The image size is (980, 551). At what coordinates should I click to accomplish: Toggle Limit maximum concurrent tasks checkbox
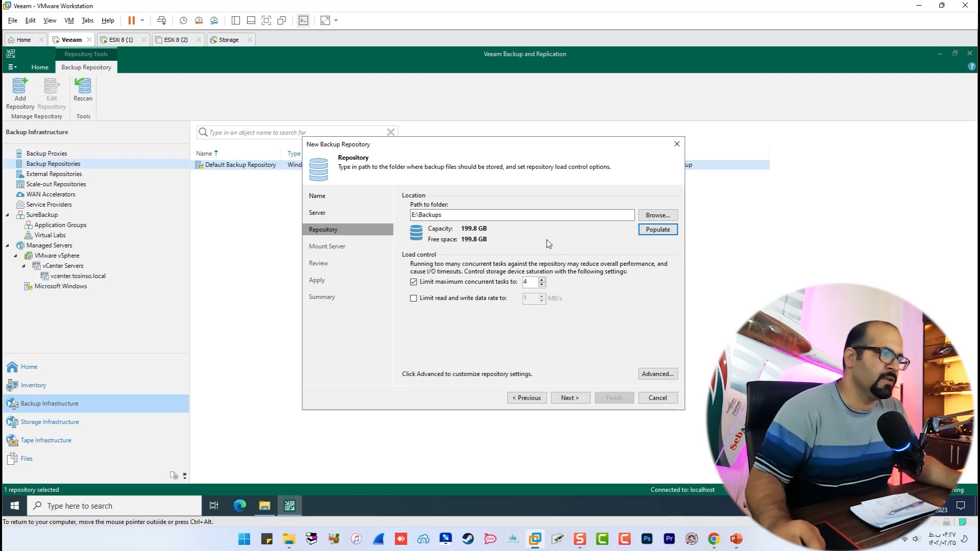(413, 282)
